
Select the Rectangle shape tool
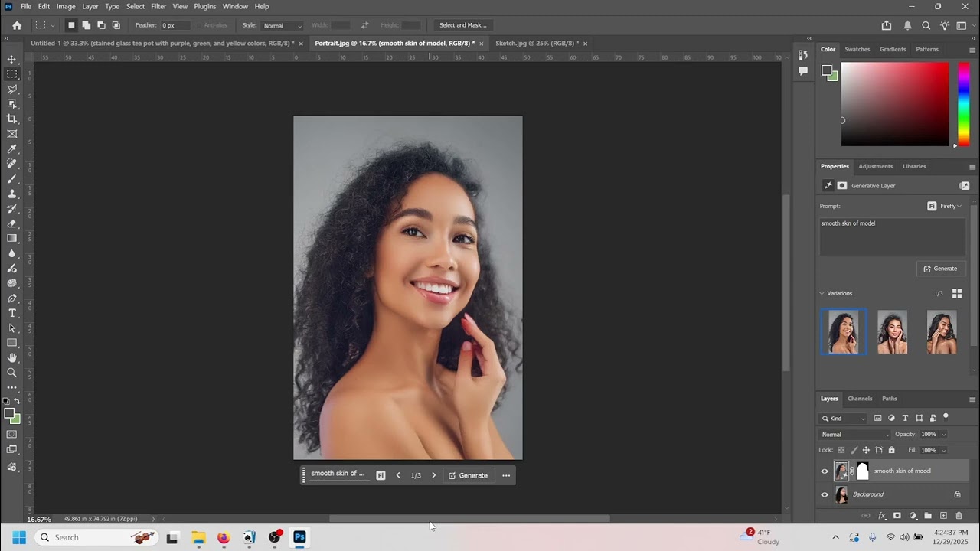(11, 343)
